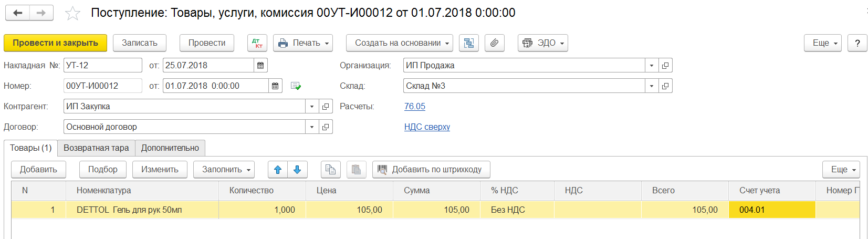This screenshot has width=868, height=239.
Task: Move row up with blue arrow
Action: pyautogui.click(x=278, y=170)
